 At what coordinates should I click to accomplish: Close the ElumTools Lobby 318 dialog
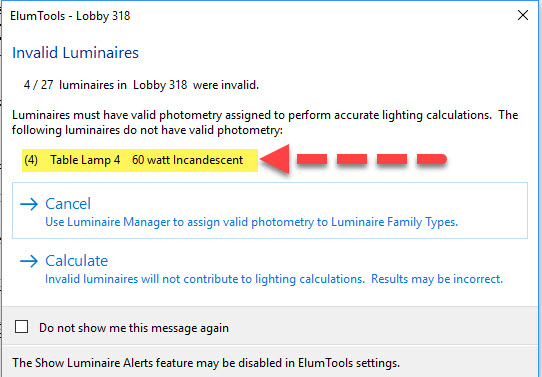click(x=523, y=15)
